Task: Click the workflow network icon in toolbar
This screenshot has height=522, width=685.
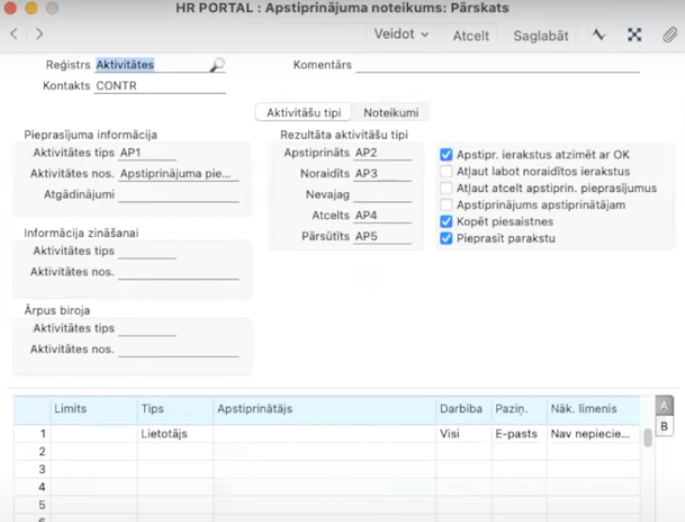Action: click(x=634, y=34)
